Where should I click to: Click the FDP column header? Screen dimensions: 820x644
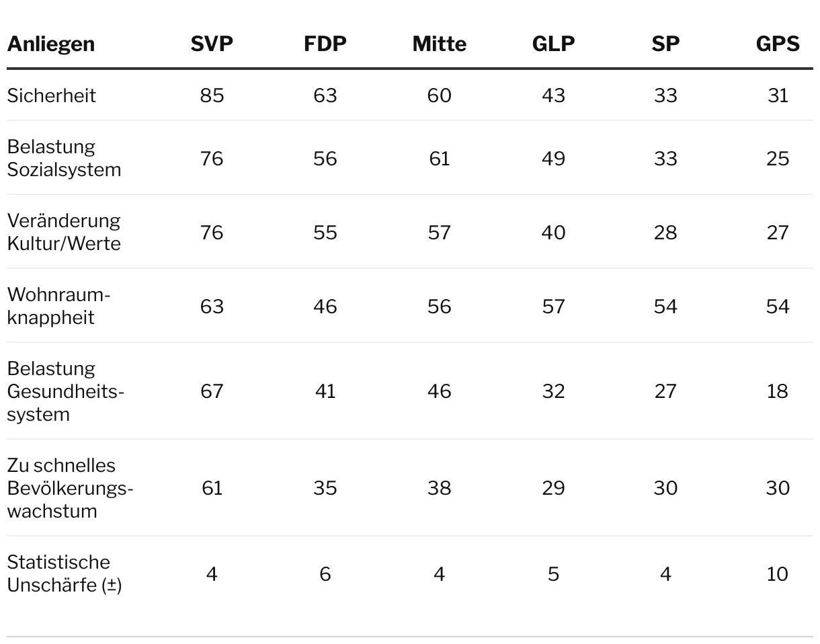click(325, 44)
